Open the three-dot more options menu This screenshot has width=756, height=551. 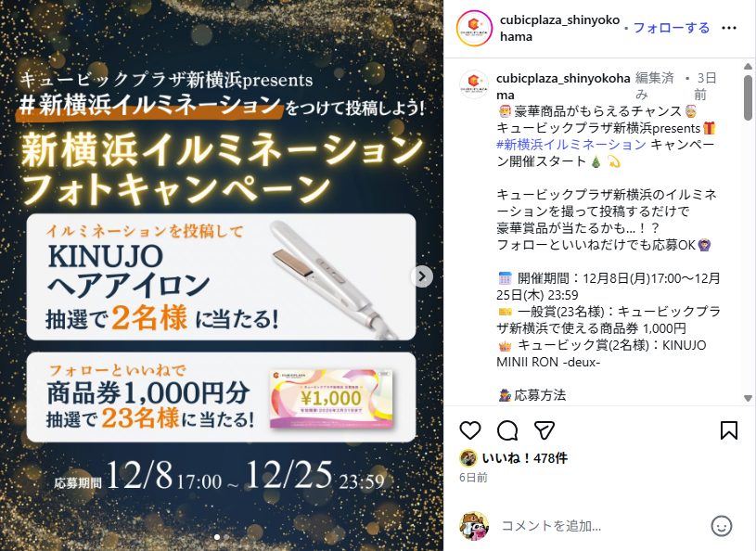click(728, 28)
